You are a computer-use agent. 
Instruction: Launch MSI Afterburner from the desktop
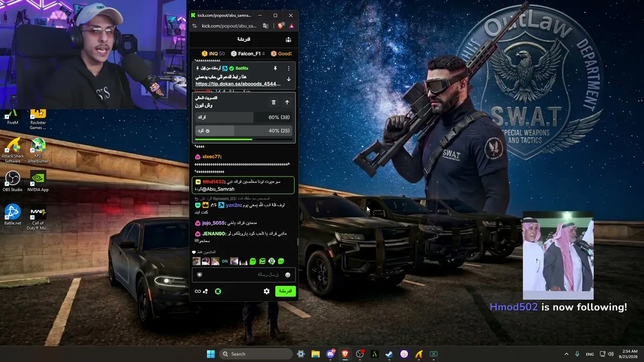tap(38, 150)
